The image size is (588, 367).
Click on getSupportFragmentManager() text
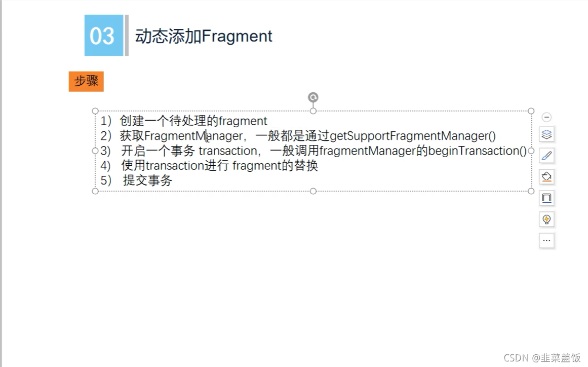(412, 136)
